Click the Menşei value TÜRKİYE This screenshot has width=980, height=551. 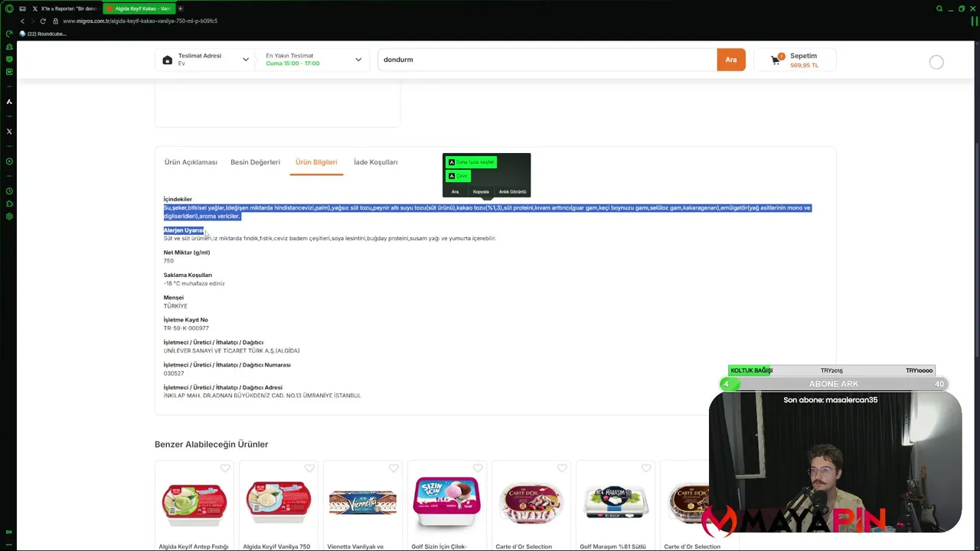(x=175, y=306)
